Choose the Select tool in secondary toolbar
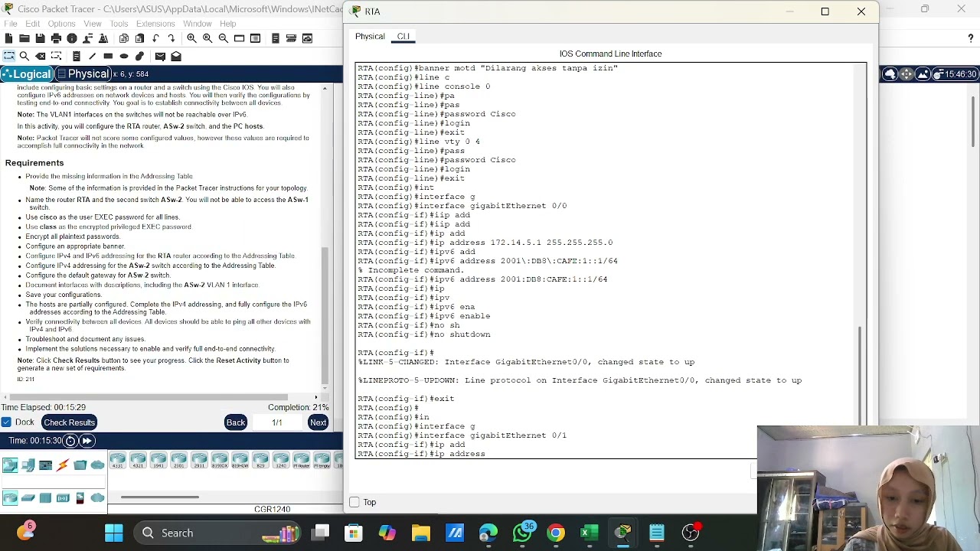The image size is (980, 551). pos(8,56)
